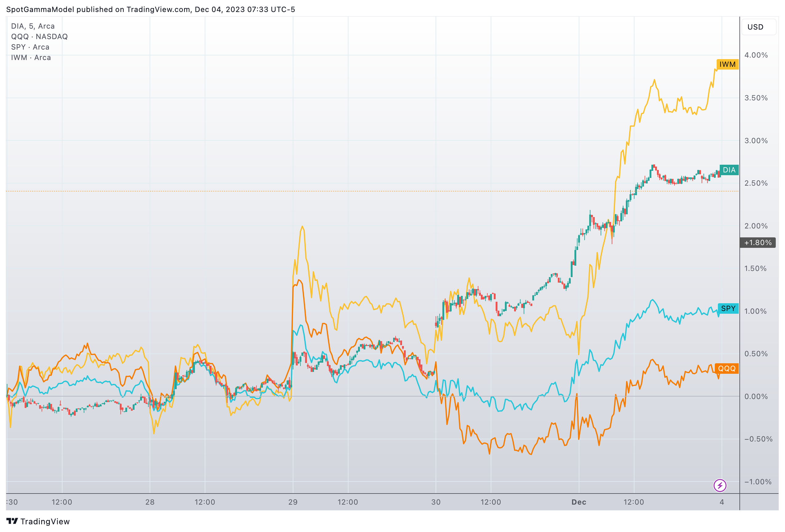This screenshot has height=532, width=785.
Task: Click the '30' date on time axis
Action: pyautogui.click(x=436, y=502)
